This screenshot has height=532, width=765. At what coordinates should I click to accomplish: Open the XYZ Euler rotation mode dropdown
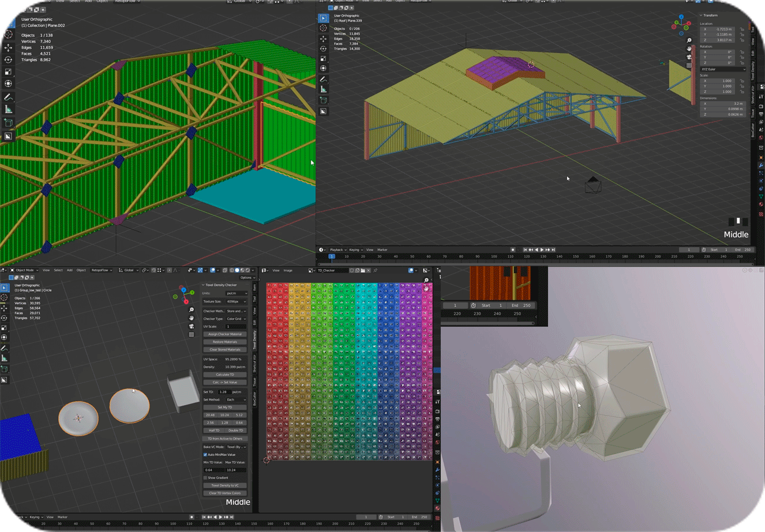[x=723, y=69]
